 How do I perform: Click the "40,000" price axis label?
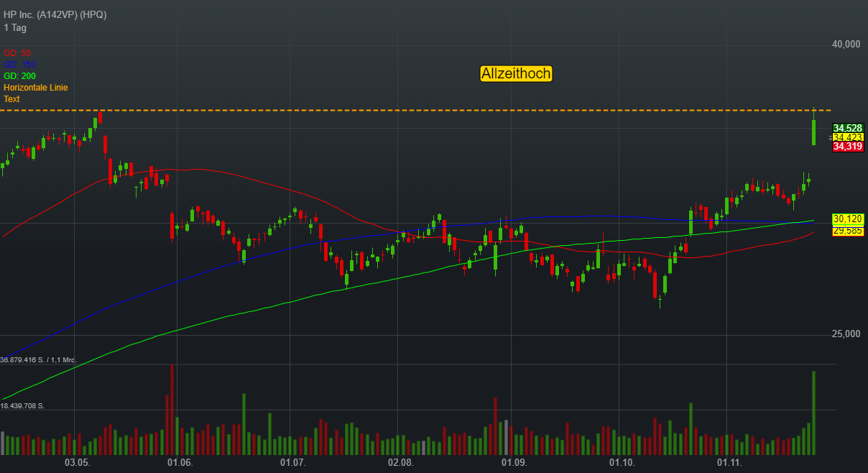845,45
